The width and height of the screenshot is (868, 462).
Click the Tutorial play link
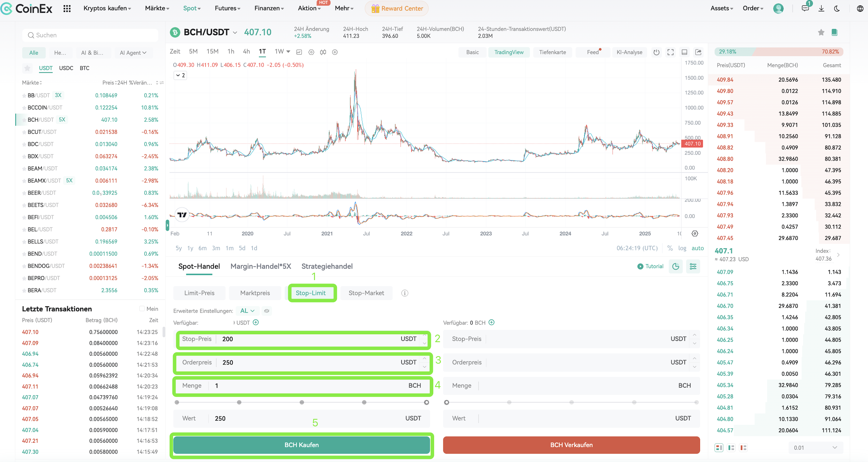click(x=650, y=266)
